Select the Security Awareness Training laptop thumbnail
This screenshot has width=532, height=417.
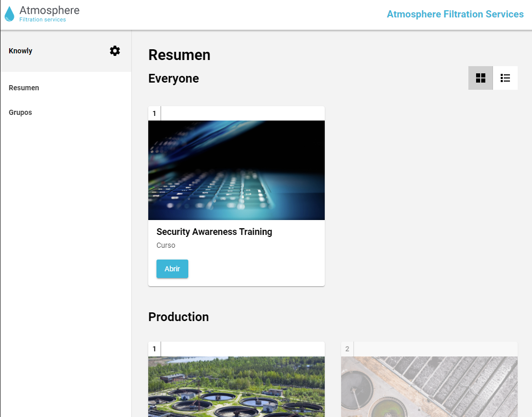click(x=237, y=170)
